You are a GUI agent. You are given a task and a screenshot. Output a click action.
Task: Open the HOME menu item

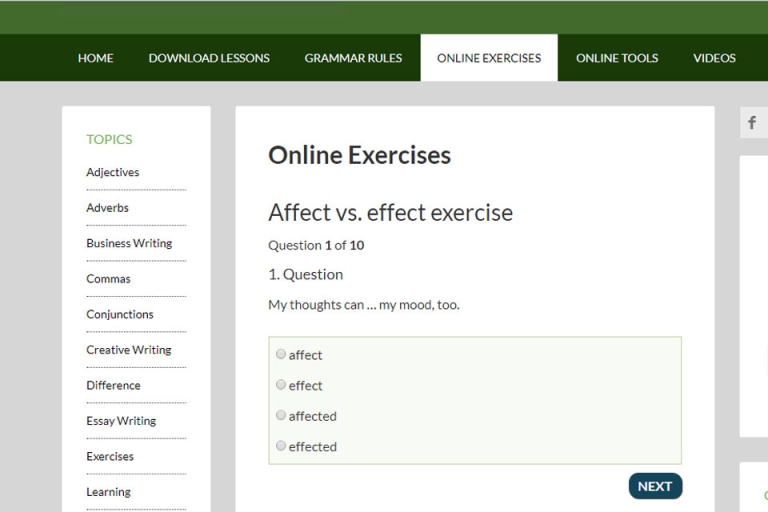[95, 58]
